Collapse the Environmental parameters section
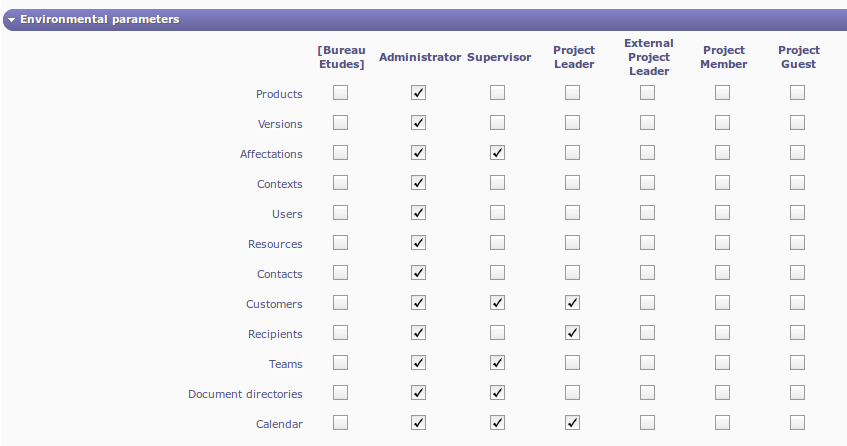The height and width of the screenshot is (446, 847). pyautogui.click(x=11, y=19)
